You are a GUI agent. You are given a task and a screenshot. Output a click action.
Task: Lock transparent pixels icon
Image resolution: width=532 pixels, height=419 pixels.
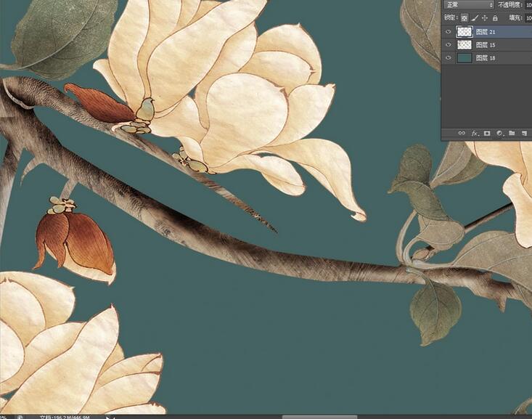[x=464, y=17]
